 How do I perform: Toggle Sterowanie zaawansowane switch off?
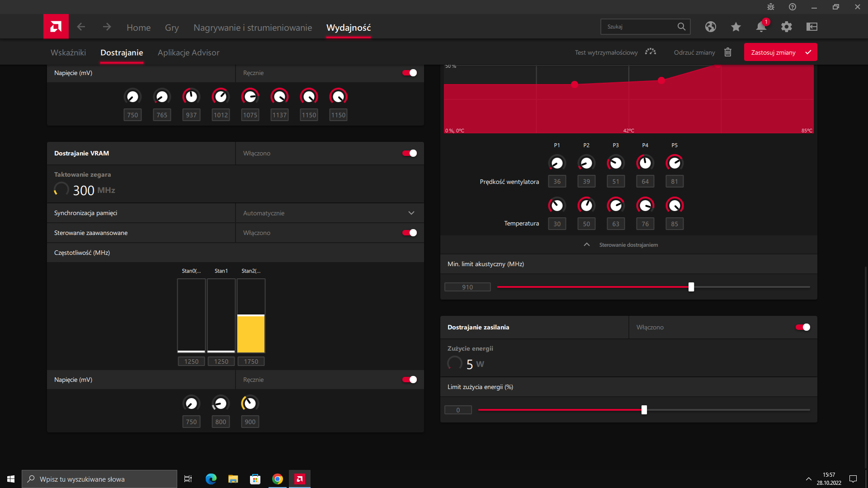[410, 233]
